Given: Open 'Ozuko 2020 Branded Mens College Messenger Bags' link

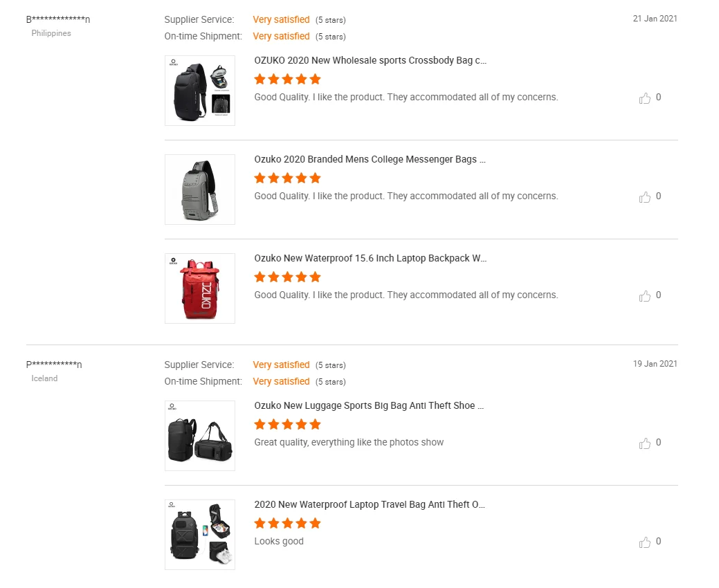Looking at the screenshot, I should pos(370,159).
